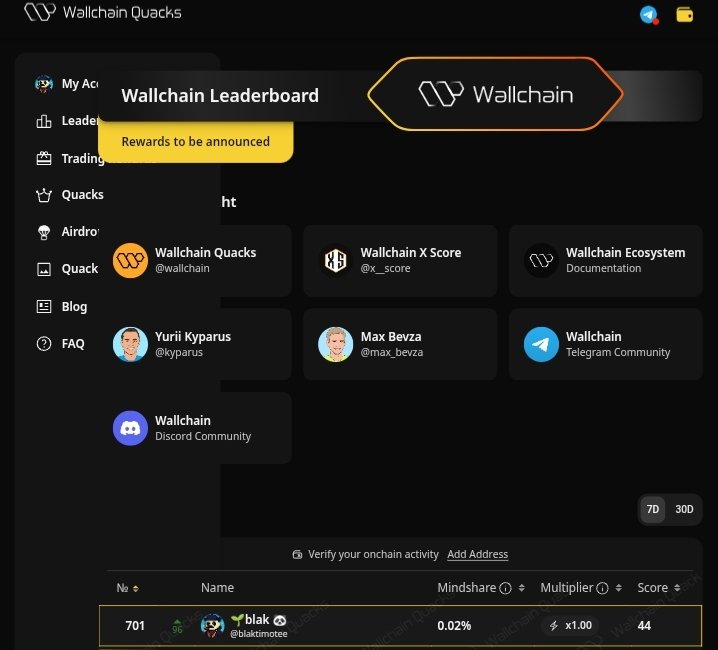Click the Rewards to be announced banner
The height and width of the screenshot is (650, 718).
[x=196, y=142]
